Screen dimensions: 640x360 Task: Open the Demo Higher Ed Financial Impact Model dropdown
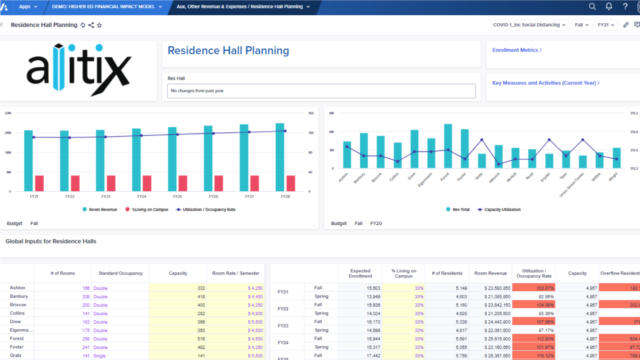[x=107, y=7]
